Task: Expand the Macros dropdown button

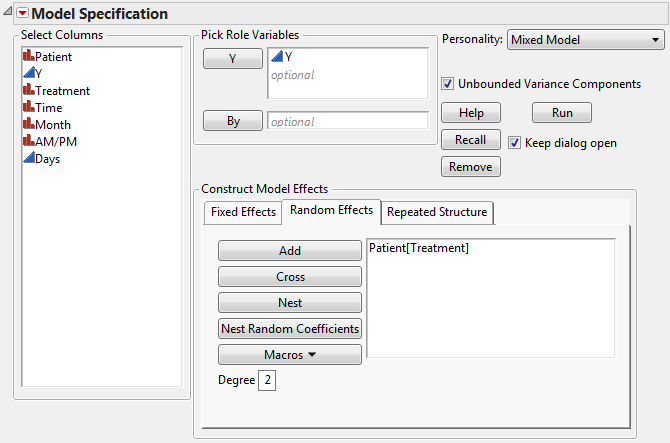Action: [289, 355]
